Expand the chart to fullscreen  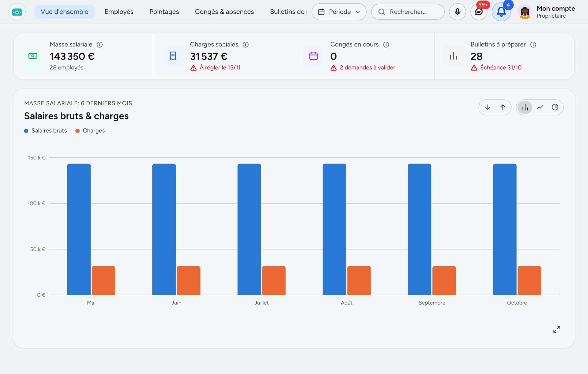coord(556,329)
